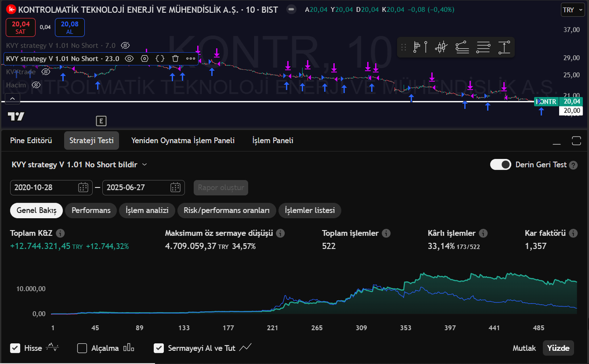Open the Pine Editörü tab
589x364 pixels.
pos(31,141)
